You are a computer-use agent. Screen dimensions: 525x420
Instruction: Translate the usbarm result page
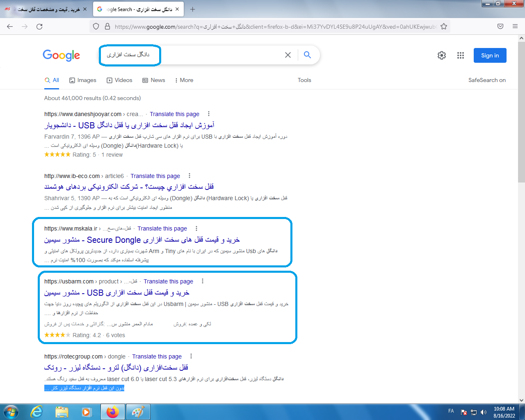point(169,281)
